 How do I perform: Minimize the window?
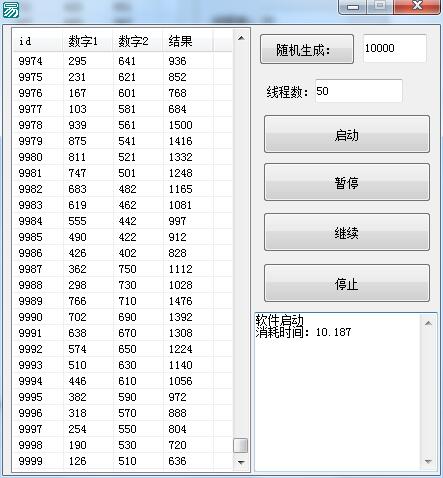click(353, 7)
